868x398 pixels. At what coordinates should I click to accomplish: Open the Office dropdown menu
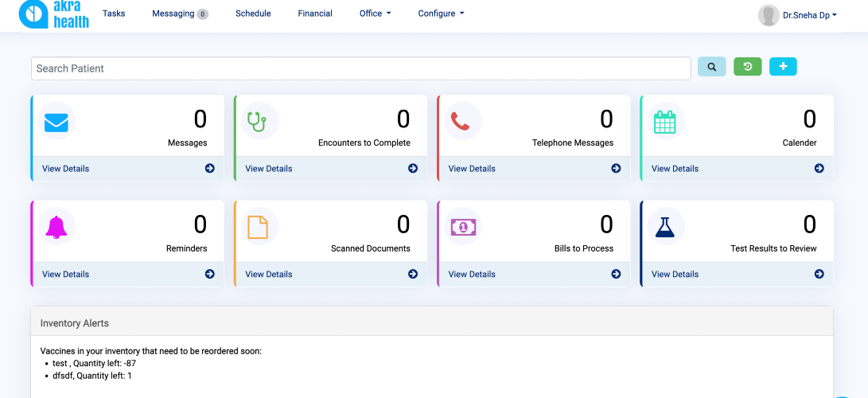coord(376,14)
